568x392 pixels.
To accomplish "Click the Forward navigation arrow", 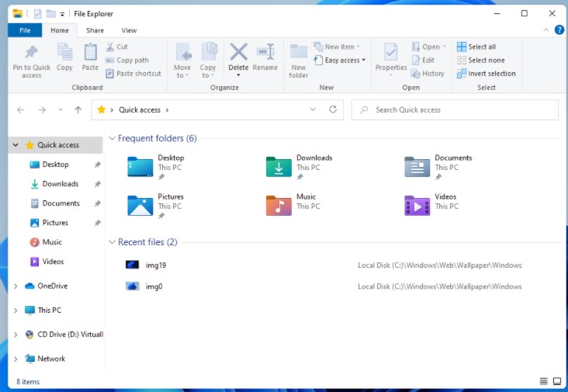I will pos(42,109).
